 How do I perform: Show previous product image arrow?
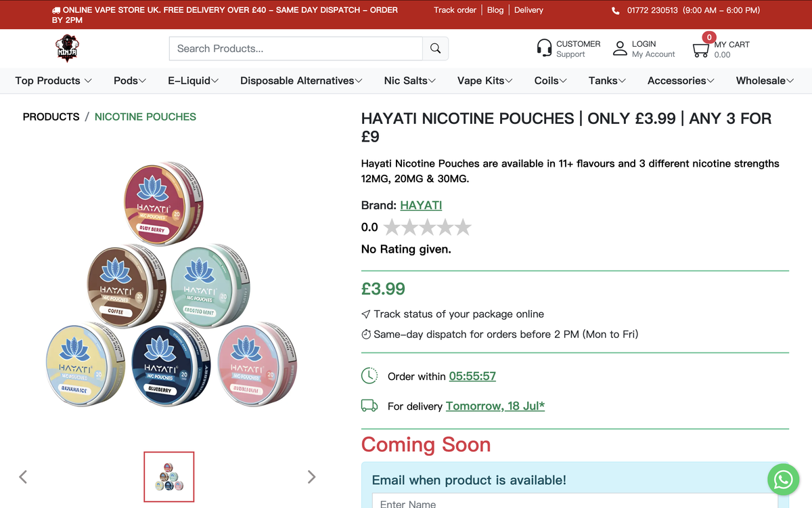point(23,477)
